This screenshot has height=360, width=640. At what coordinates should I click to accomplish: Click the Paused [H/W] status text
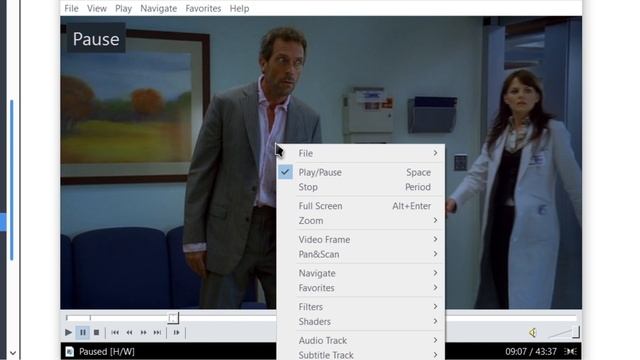pos(107,351)
